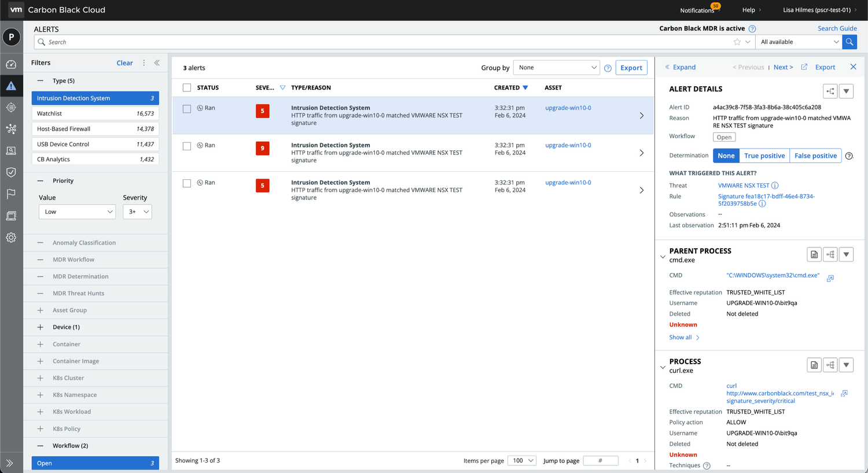Show all parent process details
868x473 pixels.
(x=684, y=338)
